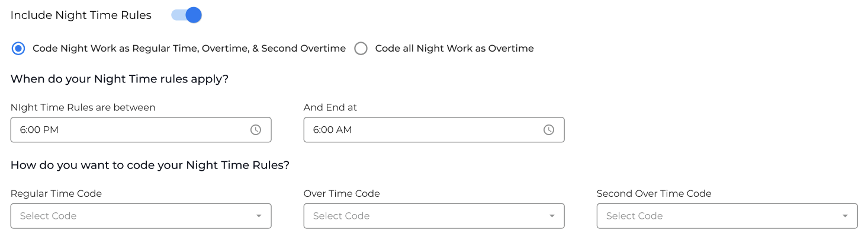Image resolution: width=868 pixels, height=236 pixels.
Task: Choose Code all Night Work as Overtime radio
Action: pyautogui.click(x=361, y=49)
